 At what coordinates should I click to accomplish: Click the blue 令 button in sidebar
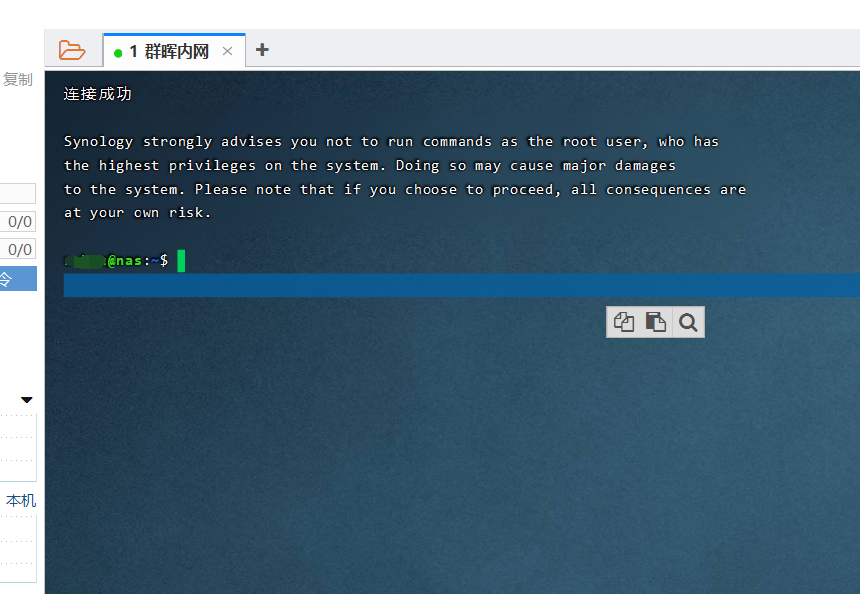coord(18,279)
